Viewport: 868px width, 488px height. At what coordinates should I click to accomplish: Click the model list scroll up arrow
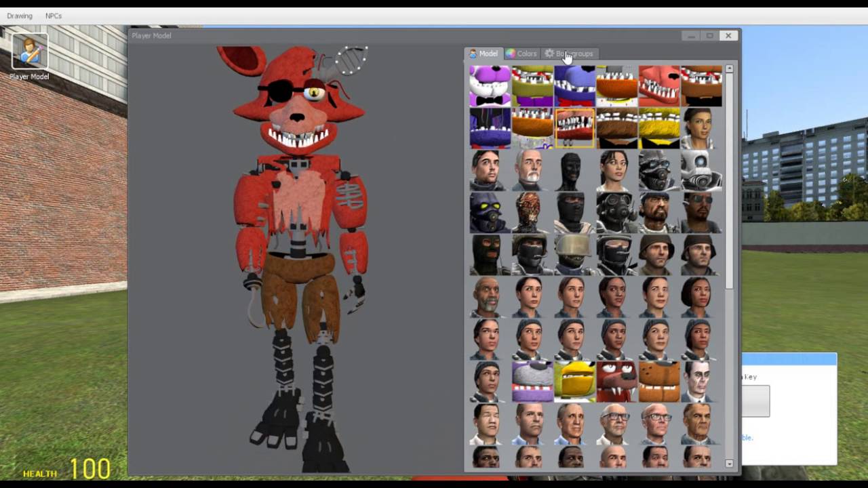pyautogui.click(x=730, y=68)
